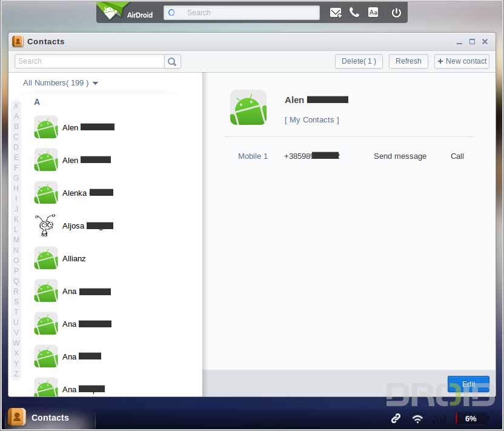Image resolution: width=504 pixels, height=431 pixels.
Task: Click the Refresh button
Action: [x=408, y=61]
